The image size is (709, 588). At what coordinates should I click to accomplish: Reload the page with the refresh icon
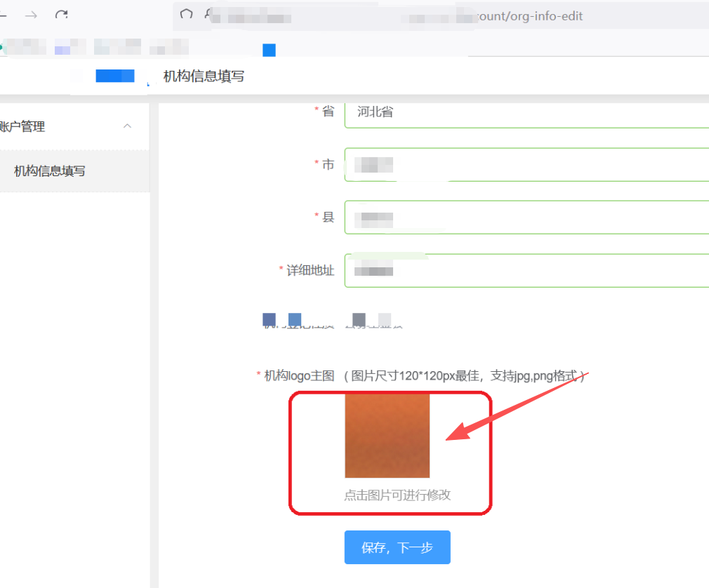tap(62, 15)
